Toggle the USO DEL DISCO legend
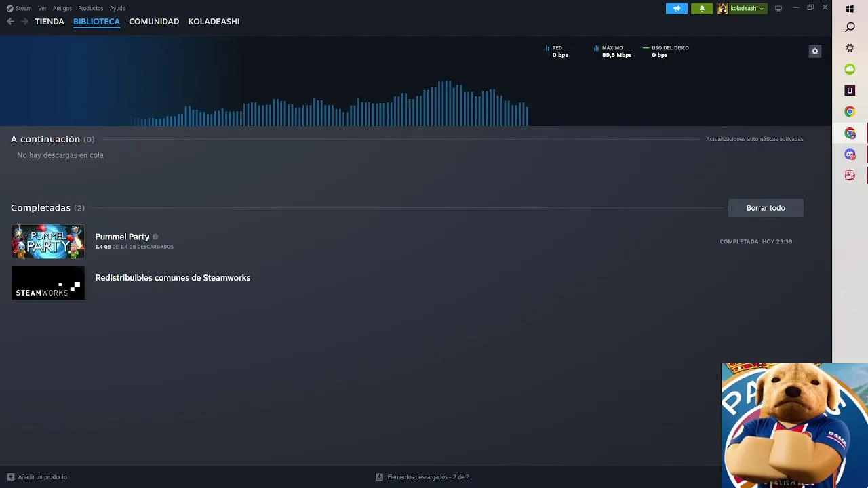Viewport: 868px width, 488px height. (666, 52)
